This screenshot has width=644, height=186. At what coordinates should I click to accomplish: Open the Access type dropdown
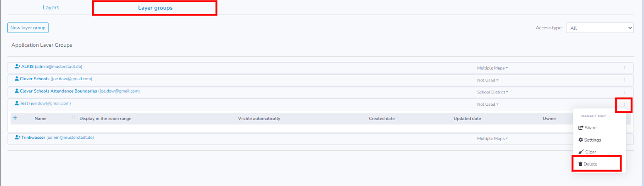pyautogui.click(x=600, y=28)
